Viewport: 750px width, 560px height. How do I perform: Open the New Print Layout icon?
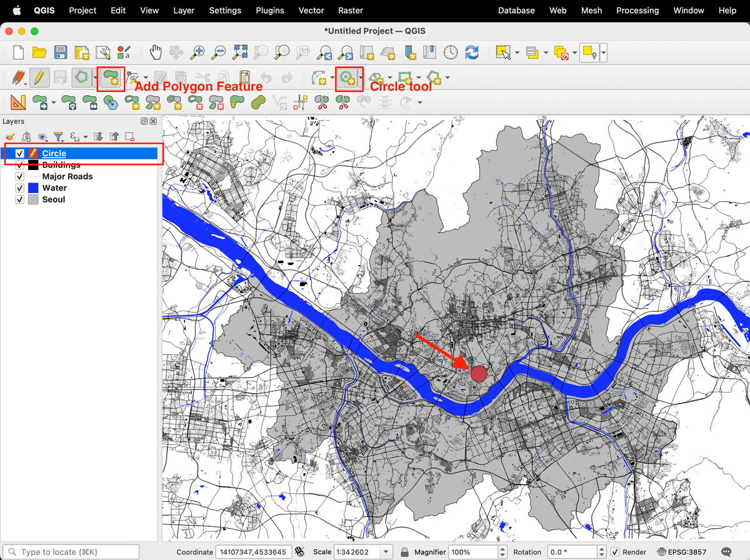point(82,52)
